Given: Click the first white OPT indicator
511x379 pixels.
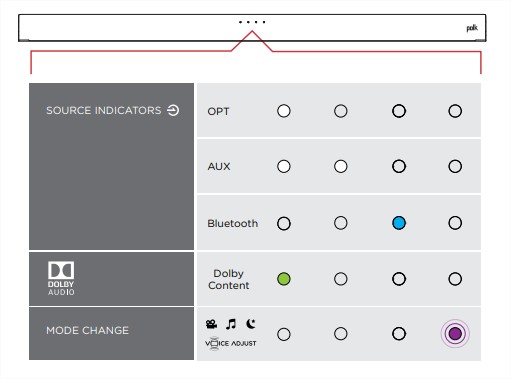Looking at the screenshot, I should [284, 111].
